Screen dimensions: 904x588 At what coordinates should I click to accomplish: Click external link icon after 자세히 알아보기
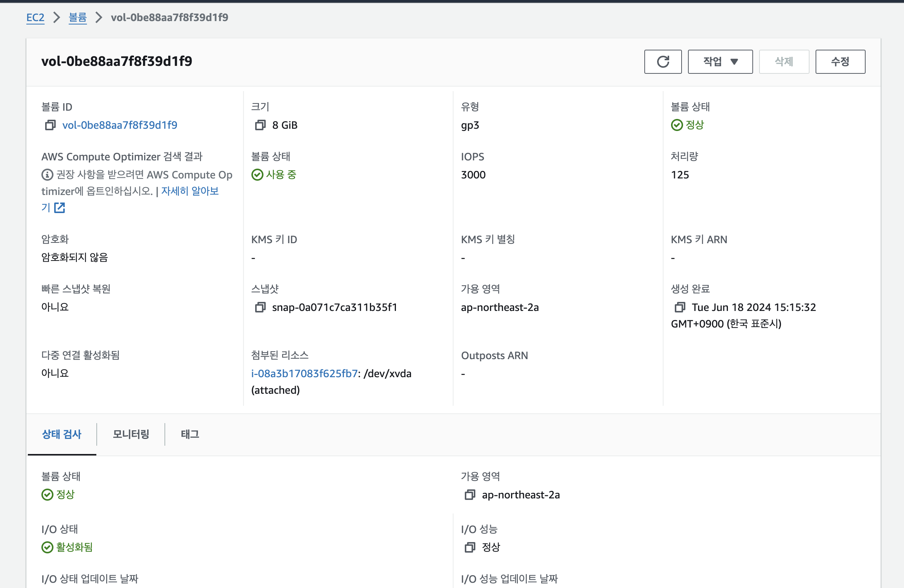59,207
